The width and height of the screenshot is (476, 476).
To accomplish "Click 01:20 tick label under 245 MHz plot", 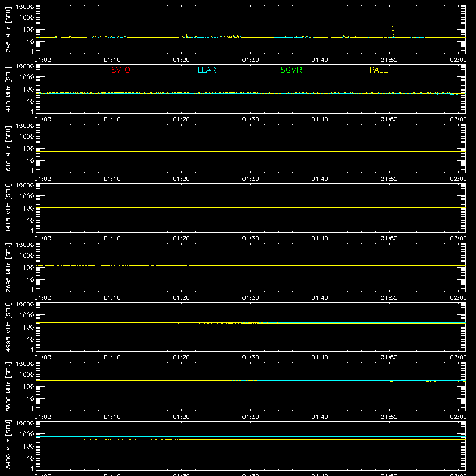I will pyautogui.click(x=181, y=60).
